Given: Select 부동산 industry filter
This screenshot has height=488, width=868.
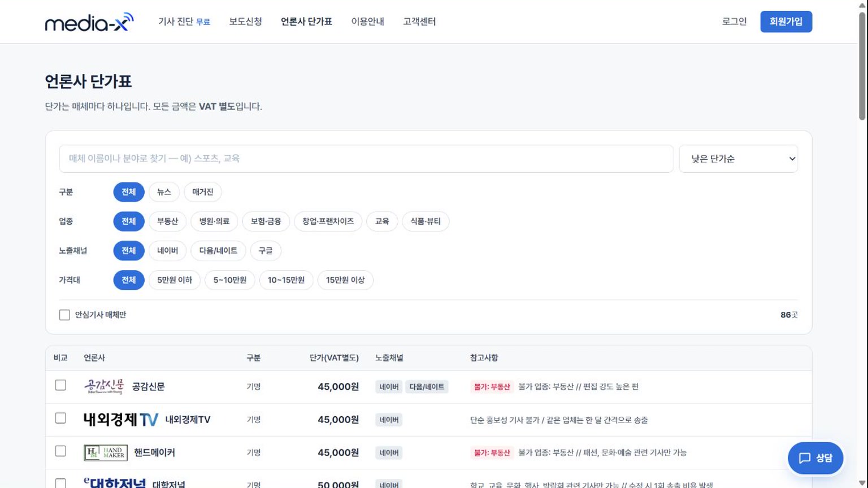Looking at the screenshot, I should pos(168,221).
